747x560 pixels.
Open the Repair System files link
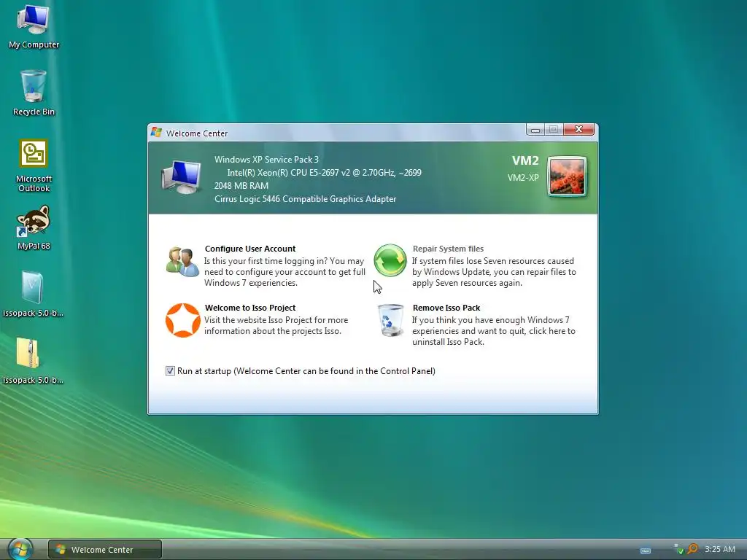[448, 249]
